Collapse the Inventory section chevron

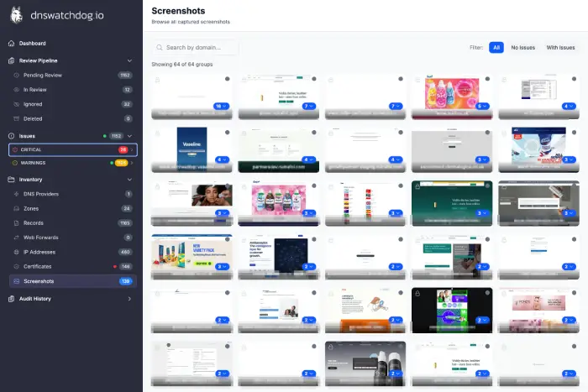tap(129, 180)
